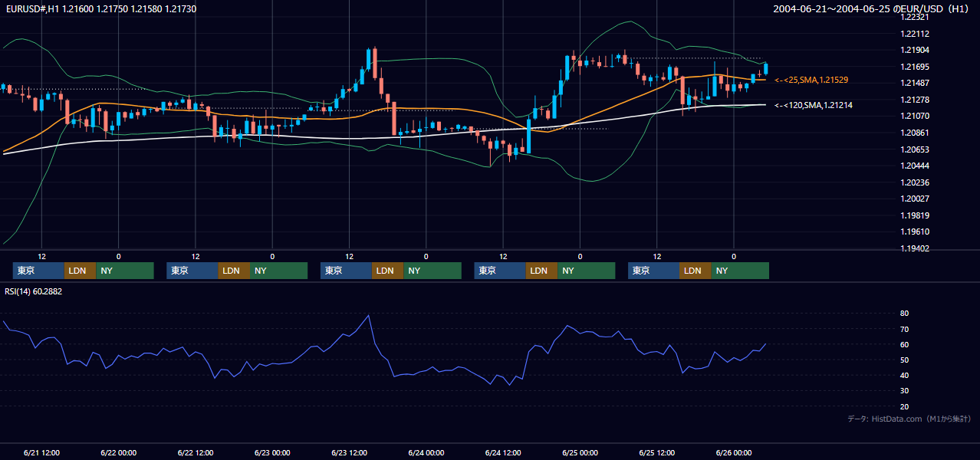Screen dimensions: 980x460
Task: Click RSI scale value 50
Action: coord(905,360)
